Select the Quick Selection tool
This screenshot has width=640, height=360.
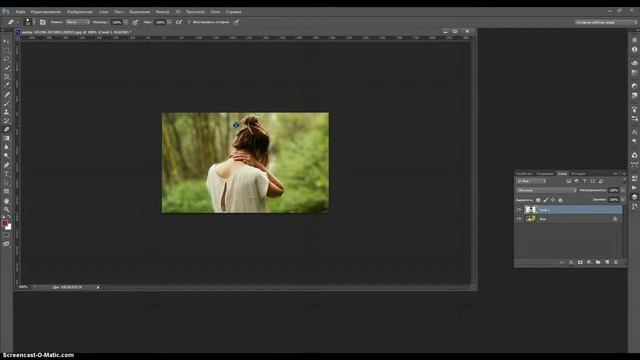tap(7, 68)
